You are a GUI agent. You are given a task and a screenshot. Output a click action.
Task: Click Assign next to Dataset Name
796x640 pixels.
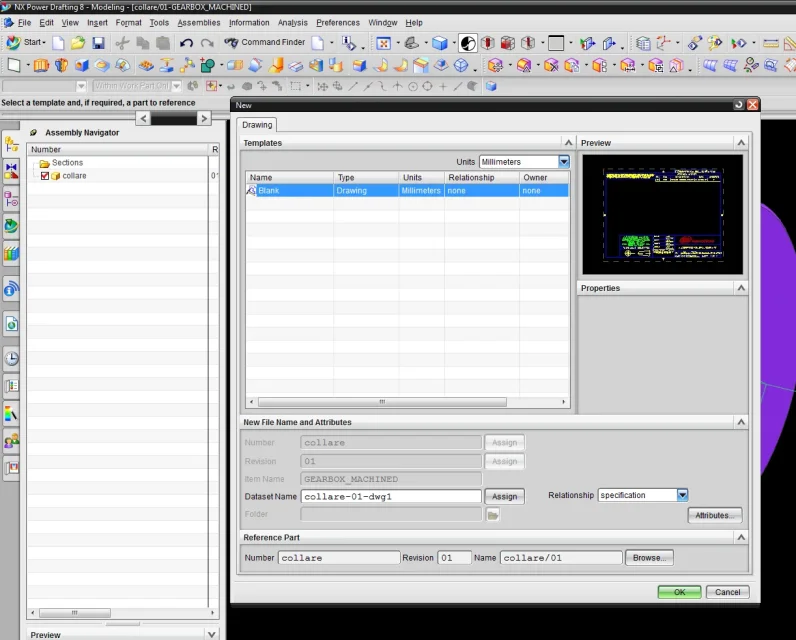[x=504, y=496]
